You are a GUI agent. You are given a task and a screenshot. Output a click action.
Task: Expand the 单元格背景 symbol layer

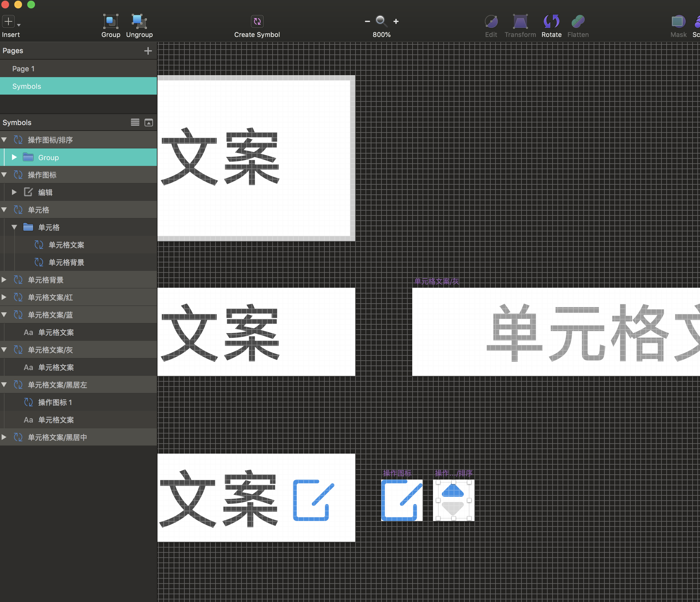pos(4,280)
